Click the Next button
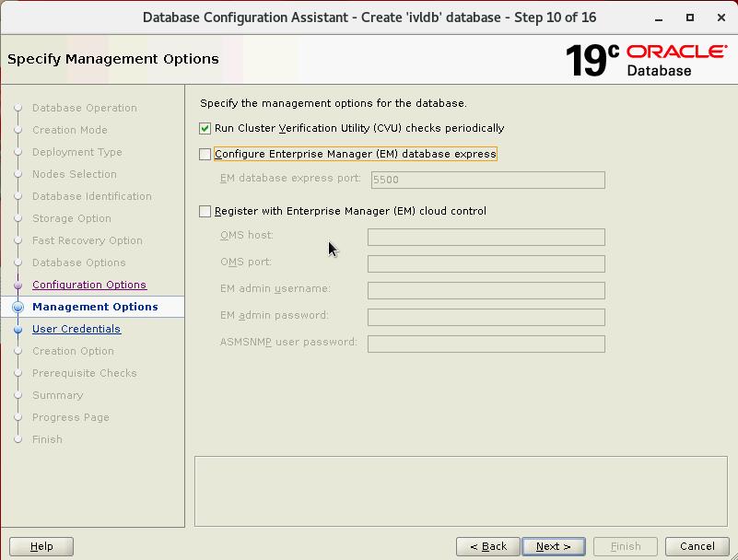738x560 pixels. (553, 546)
